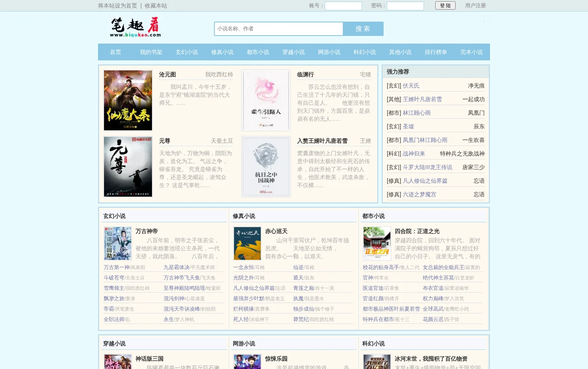Click the 登陆 login button

pos(445,6)
